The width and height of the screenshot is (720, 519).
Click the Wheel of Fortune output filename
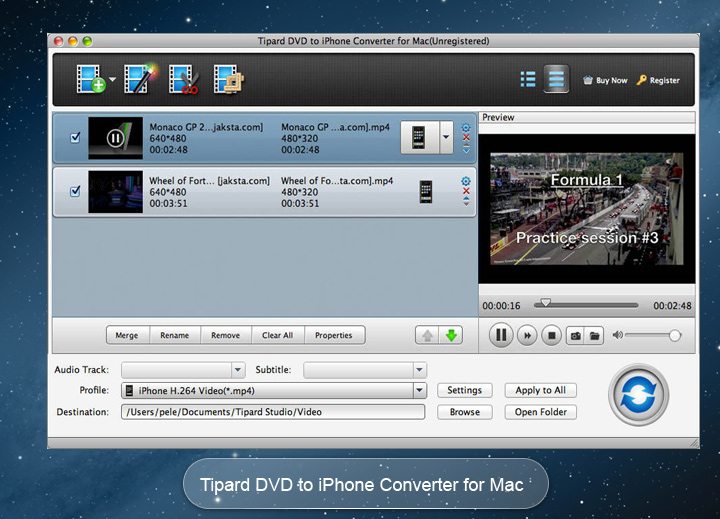(x=337, y=181)
